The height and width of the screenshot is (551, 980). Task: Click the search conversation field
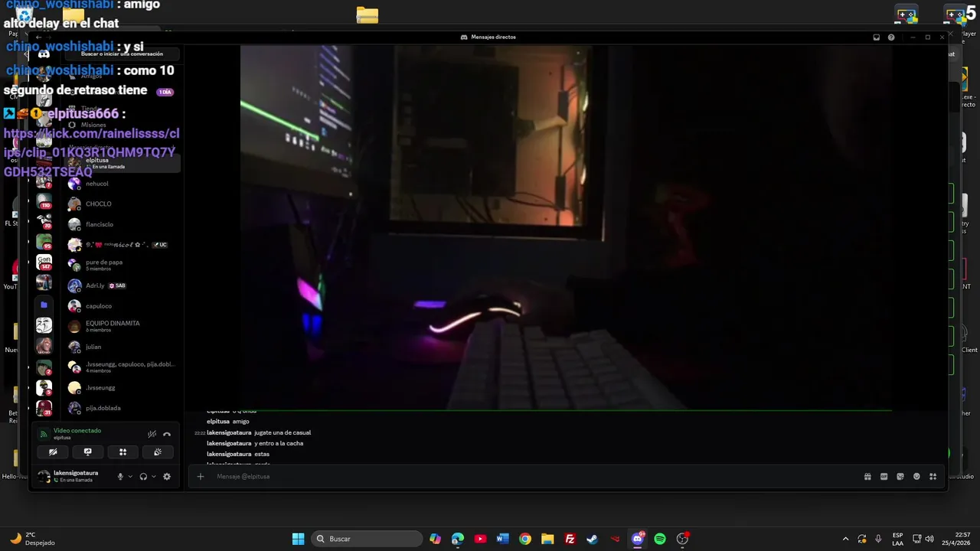122,54
